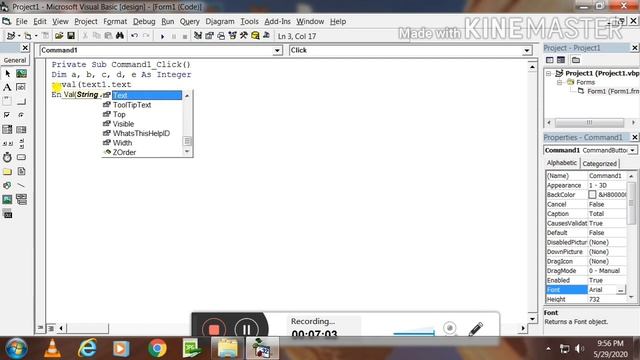The width and height of the screenshot is (640, 360).
Task: Open the Click procedure dropdown
Action: pos(527,51)
